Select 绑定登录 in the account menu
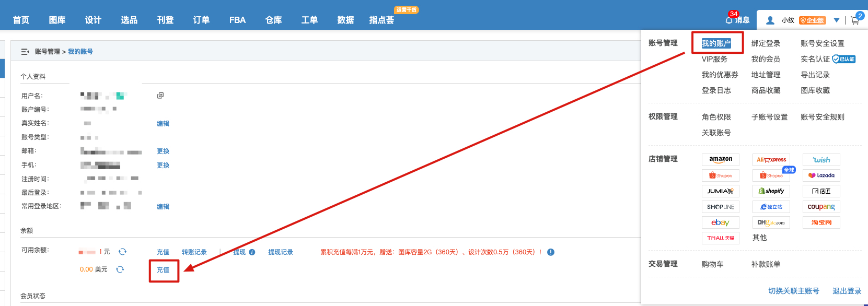Screen dimensions: 868x306 pos(766,43)
